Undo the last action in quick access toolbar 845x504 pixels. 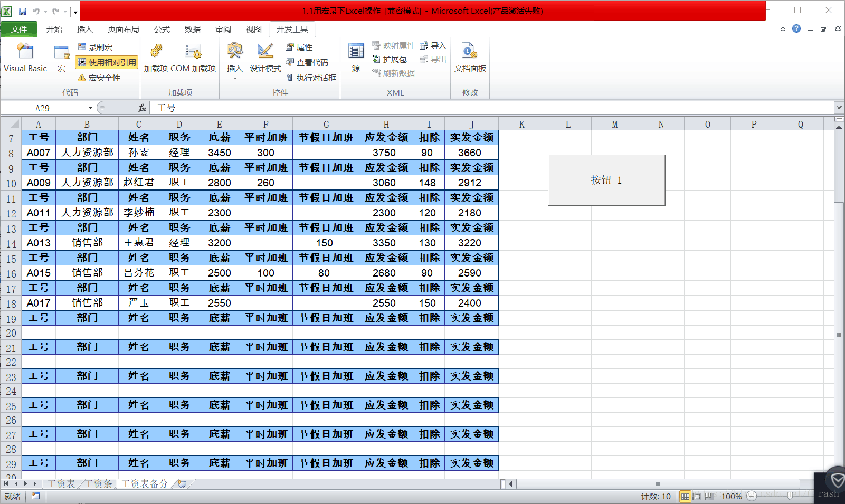coord(36,11)
